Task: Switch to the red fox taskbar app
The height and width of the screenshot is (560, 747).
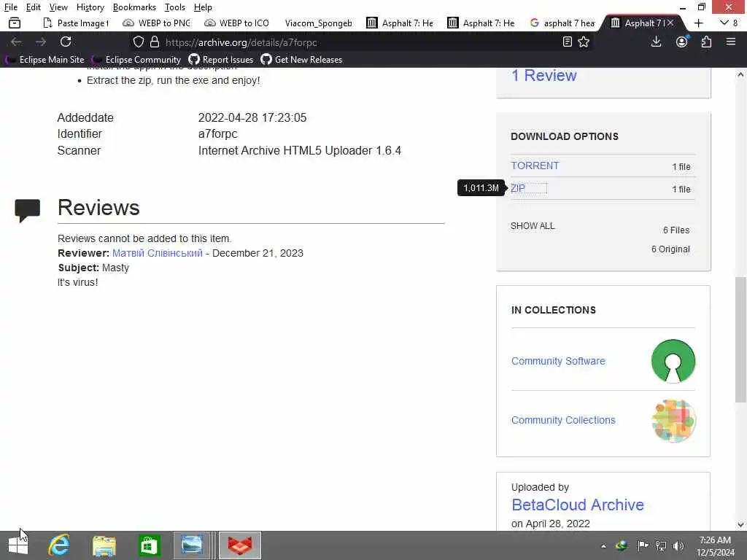Action: click(x=240, y=545)
